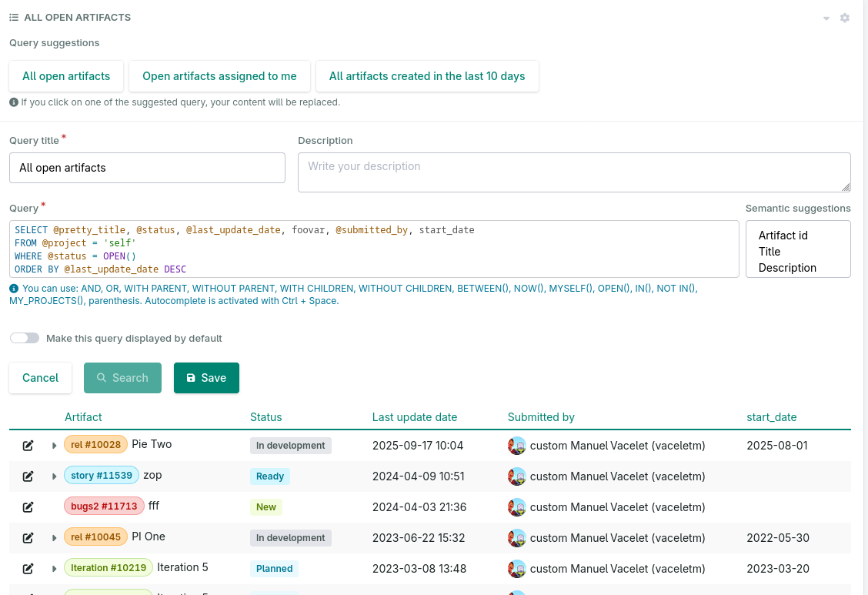Click the edit icon for Pie Two
The image size is (868, 595).
pos(28,446)
